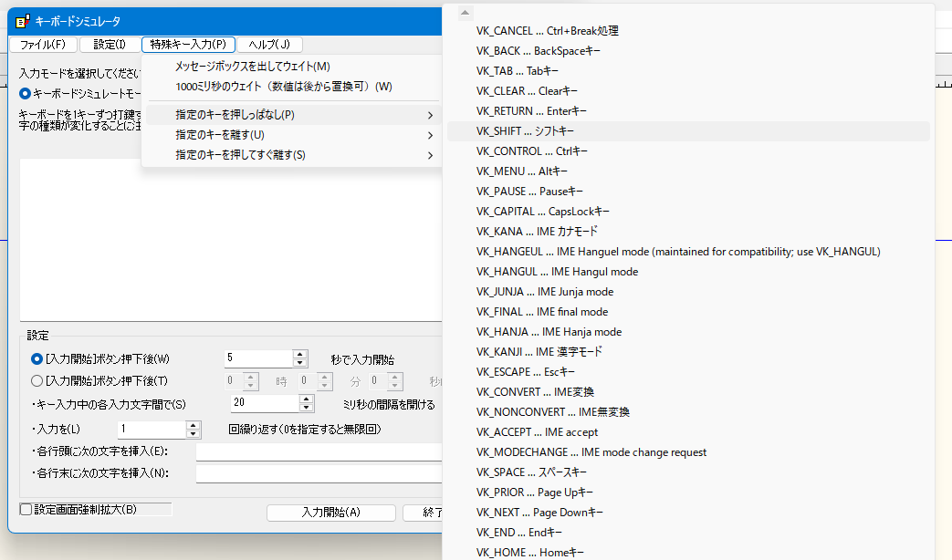Pick VK_ESCAPE Escキー entry
The height and width of the screenshot is (560, 952).
tap(526, 372)
